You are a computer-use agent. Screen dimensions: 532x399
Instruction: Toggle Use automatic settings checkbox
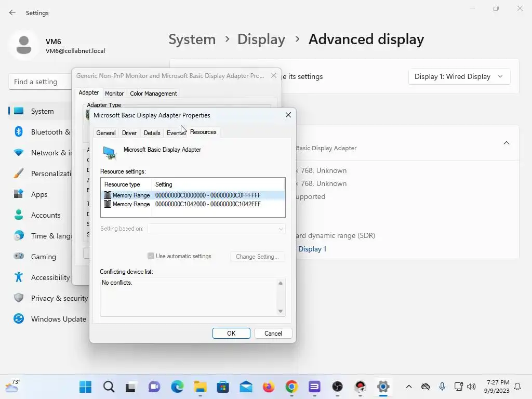point(151,256)
